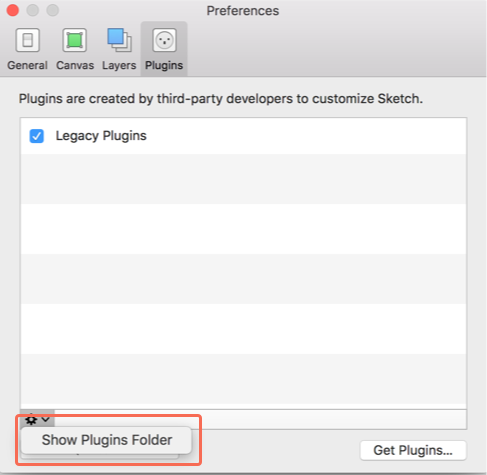Image resolution: width=487 pixels, height=475 pixels.
Task: Click the grayed-out minimize window button
Action: (33, 10)
